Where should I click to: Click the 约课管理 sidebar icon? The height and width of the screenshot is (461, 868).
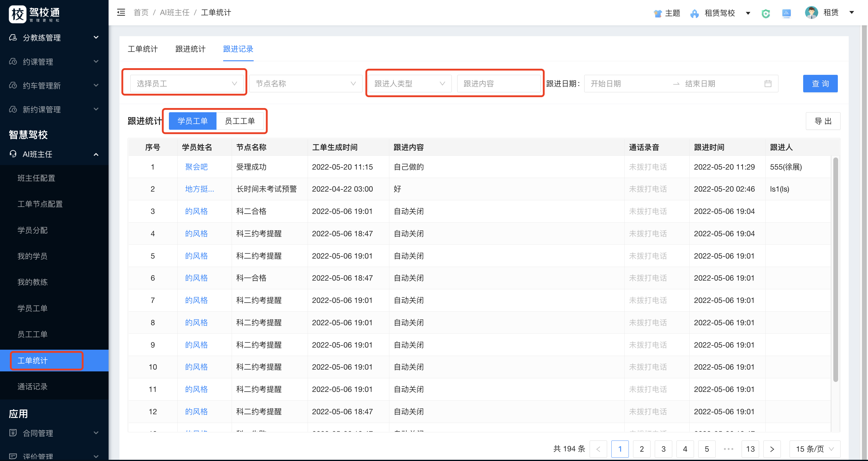coord(13,62)
